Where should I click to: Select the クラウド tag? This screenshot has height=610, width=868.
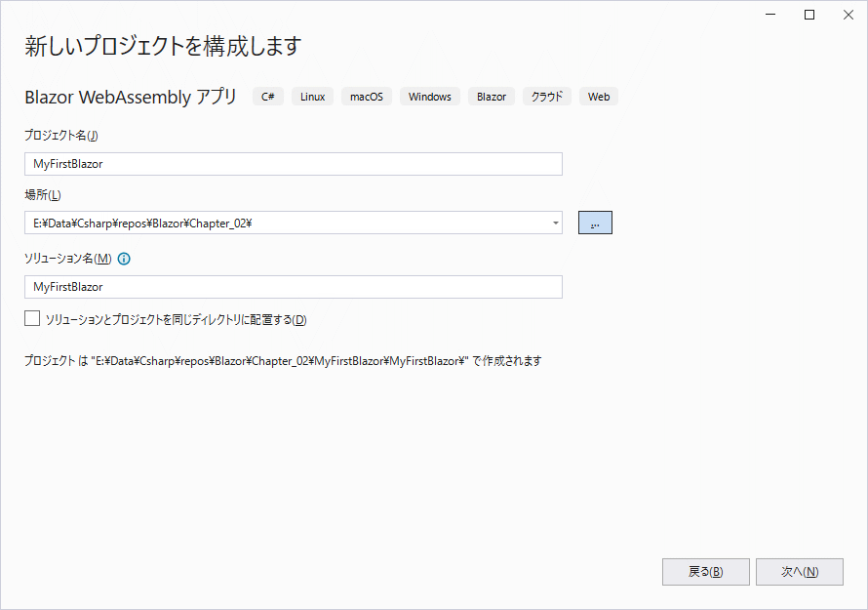coord(546,96)
